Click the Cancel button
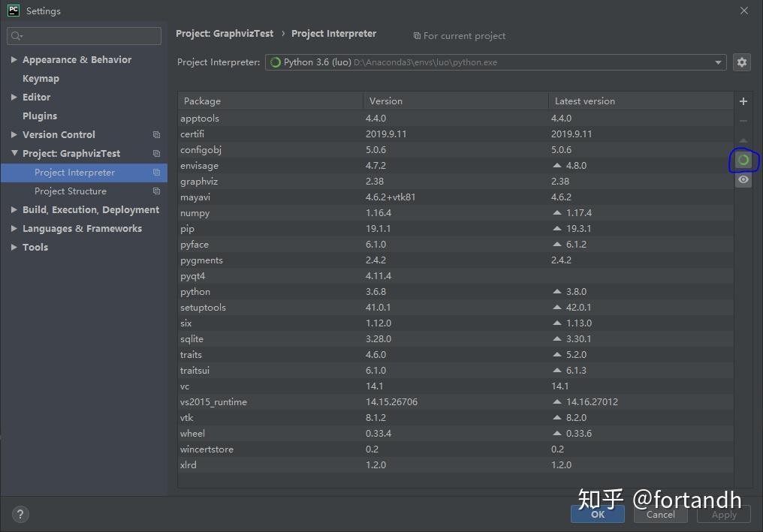 tap(660, 515)
